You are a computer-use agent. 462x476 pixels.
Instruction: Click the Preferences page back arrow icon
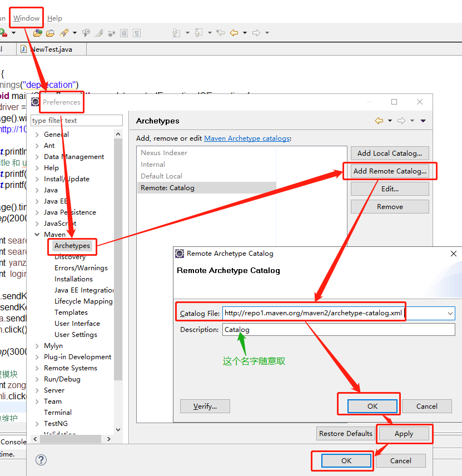(379, 121)
